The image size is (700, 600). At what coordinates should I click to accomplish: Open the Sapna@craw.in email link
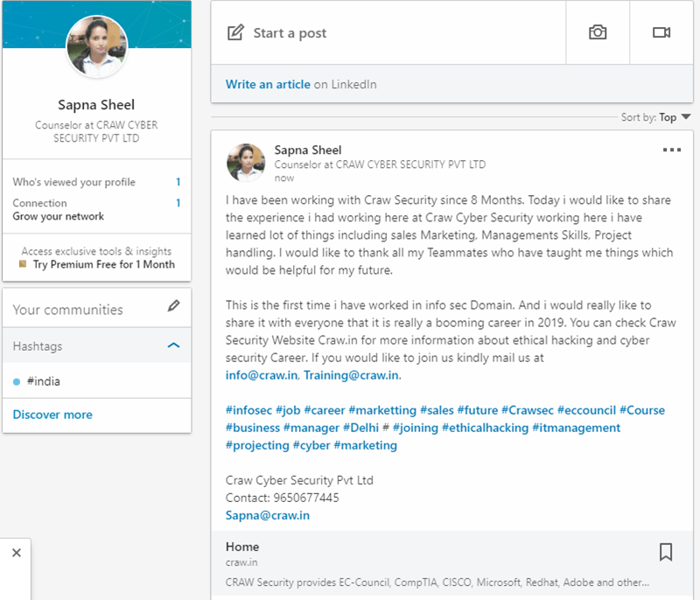[x=268, y=515]
